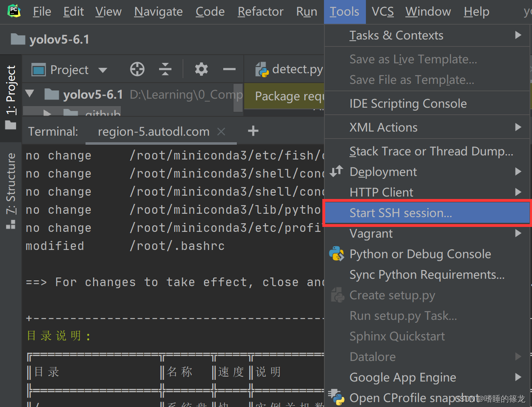Open the Navigate menu
The width and height of the screenshot is (532, 407).
[158, 12]
